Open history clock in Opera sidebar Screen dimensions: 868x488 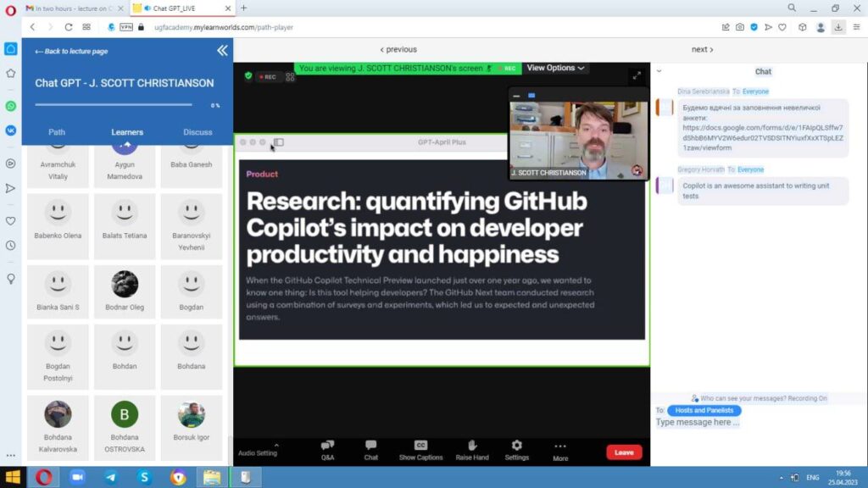pyautogui.click(x=10, y=245)
